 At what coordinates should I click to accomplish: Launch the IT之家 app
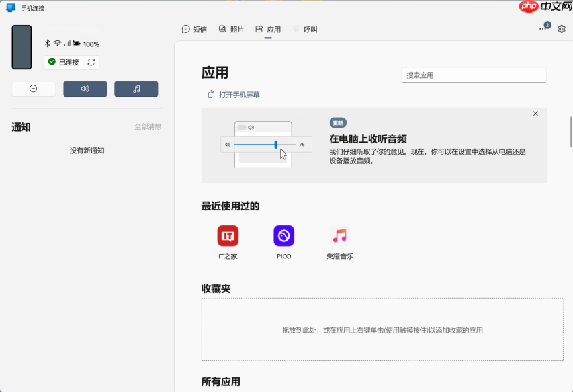pos(228,235)
